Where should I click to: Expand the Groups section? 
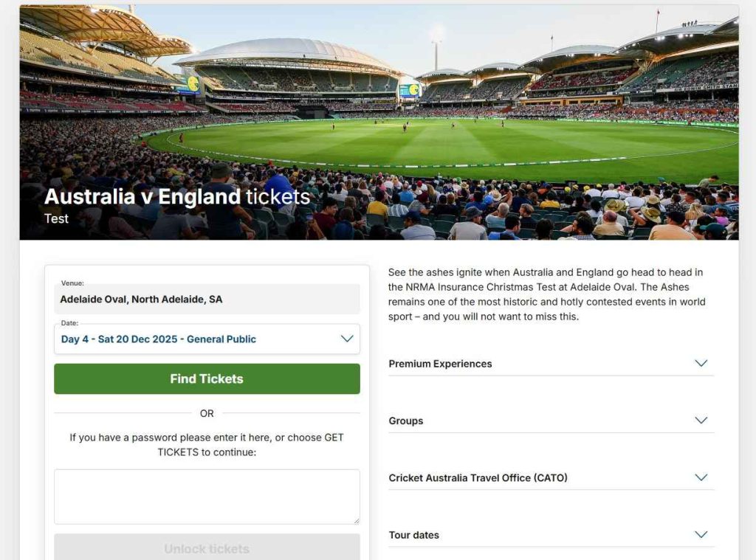405,421
